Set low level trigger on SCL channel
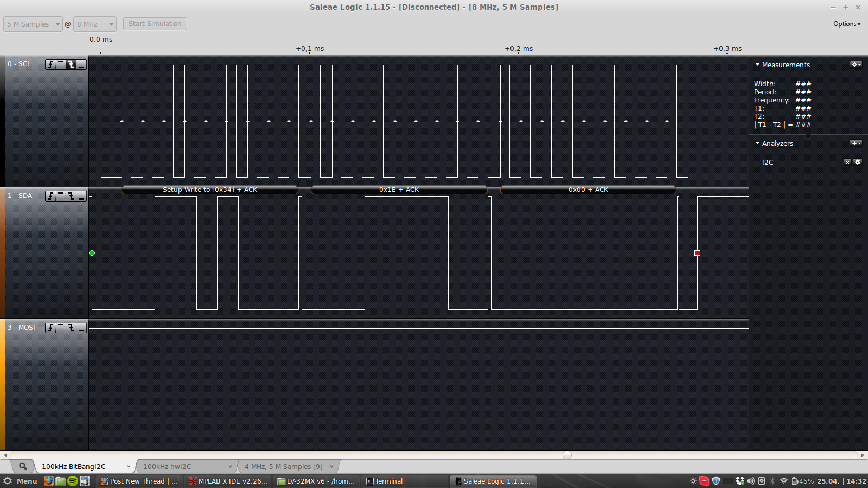Screen dimensions: 868x488 pos(81,65)
